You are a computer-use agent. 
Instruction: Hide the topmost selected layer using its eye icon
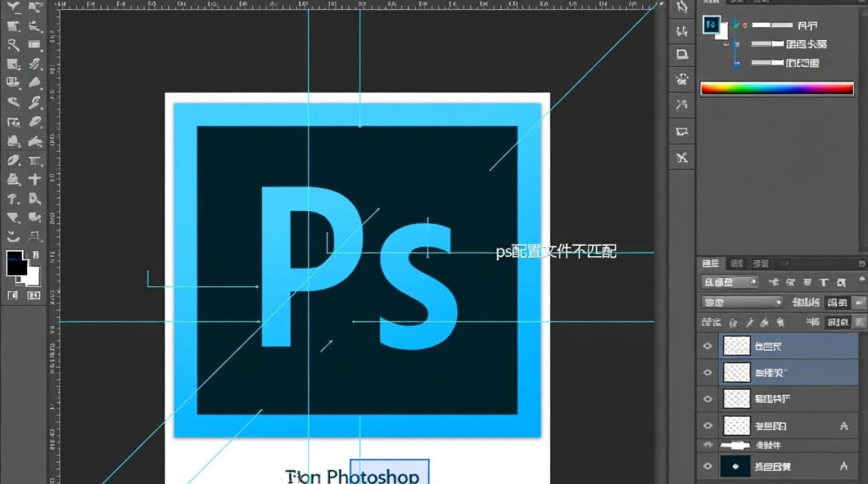coord(708,345)
